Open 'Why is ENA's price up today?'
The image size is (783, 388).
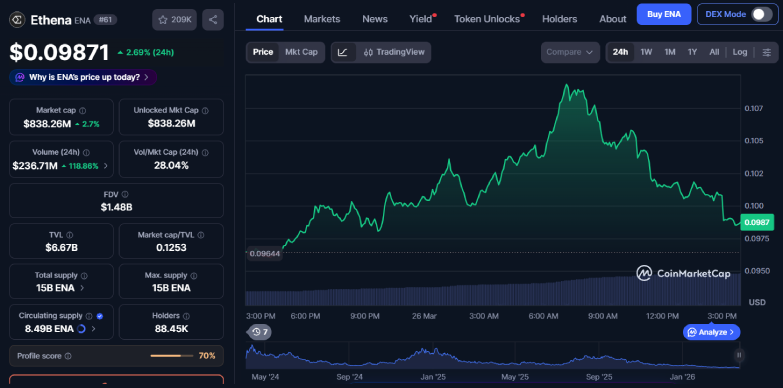[x=83, y=77]
